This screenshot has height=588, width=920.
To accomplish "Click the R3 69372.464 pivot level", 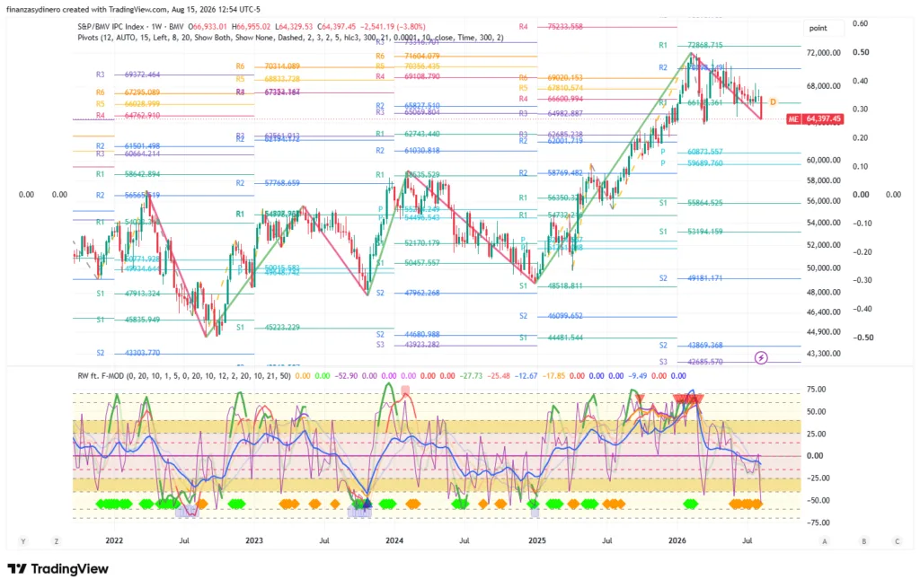I will [x=128, y=75].
